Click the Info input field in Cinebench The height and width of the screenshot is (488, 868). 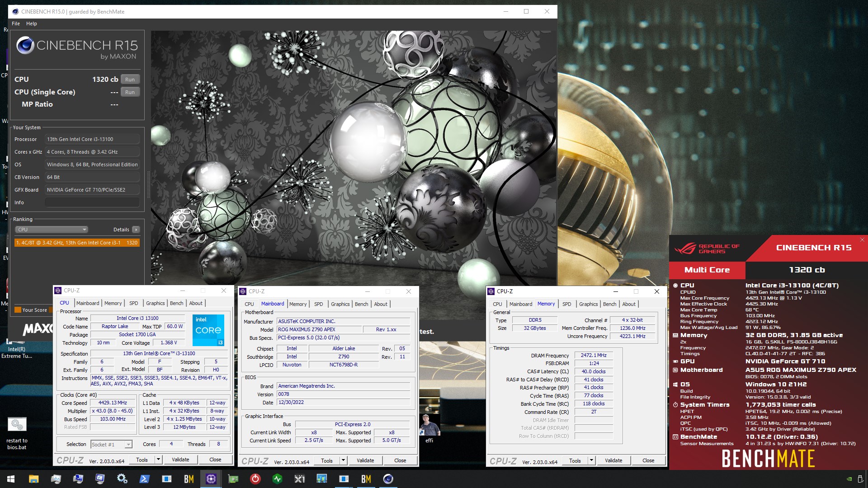coord(92,202)
